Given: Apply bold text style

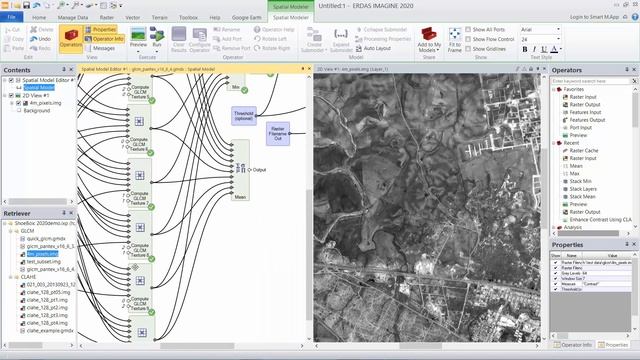Looking at the screenshot, I should [x=524, y=49].
